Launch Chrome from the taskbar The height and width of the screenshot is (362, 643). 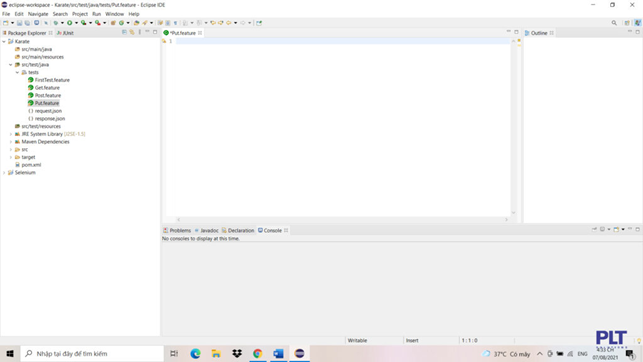258,353
